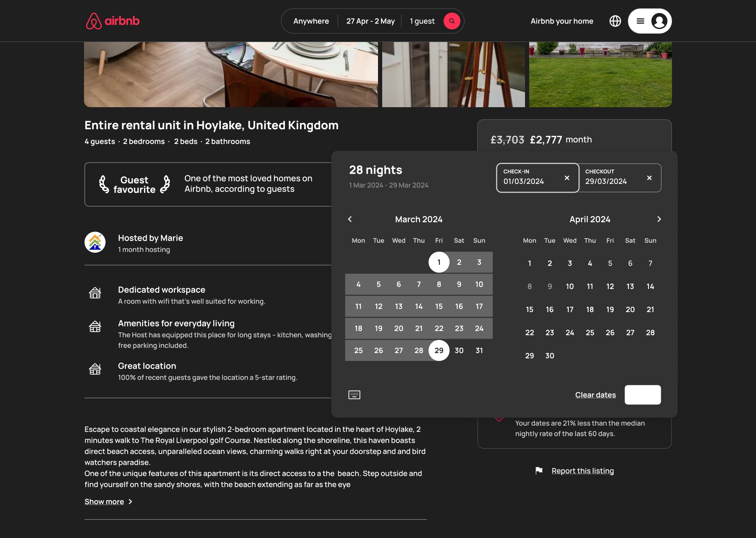Click Clear dates link
The height and width of the screenshot is (538, 756).
pos(595,395)
